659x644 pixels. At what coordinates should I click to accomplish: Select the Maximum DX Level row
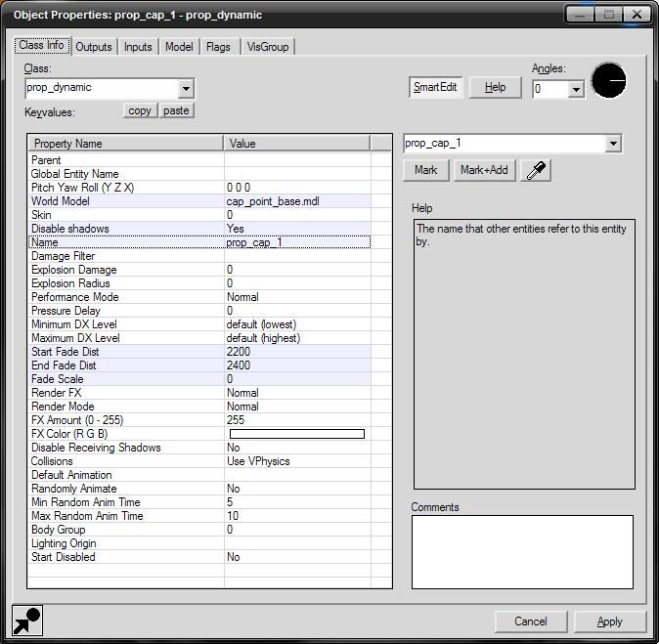coord(199,338)
